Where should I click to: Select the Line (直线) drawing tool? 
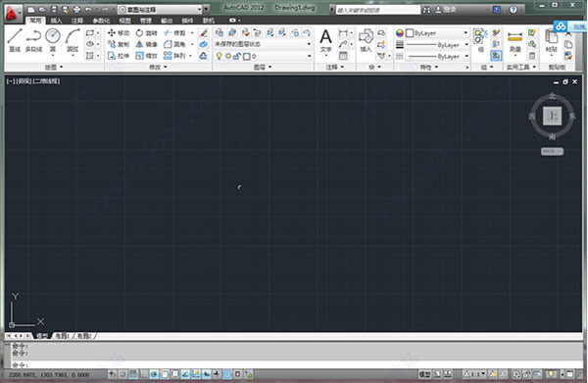(x=15, y=40)
